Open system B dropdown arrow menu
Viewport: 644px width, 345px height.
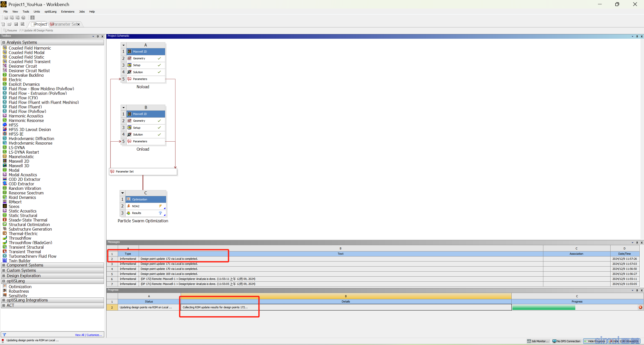coord(124,108)
